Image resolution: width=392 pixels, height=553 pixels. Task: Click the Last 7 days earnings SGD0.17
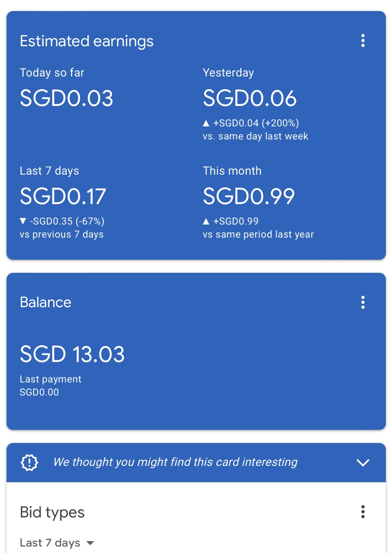tap(63, 197)
